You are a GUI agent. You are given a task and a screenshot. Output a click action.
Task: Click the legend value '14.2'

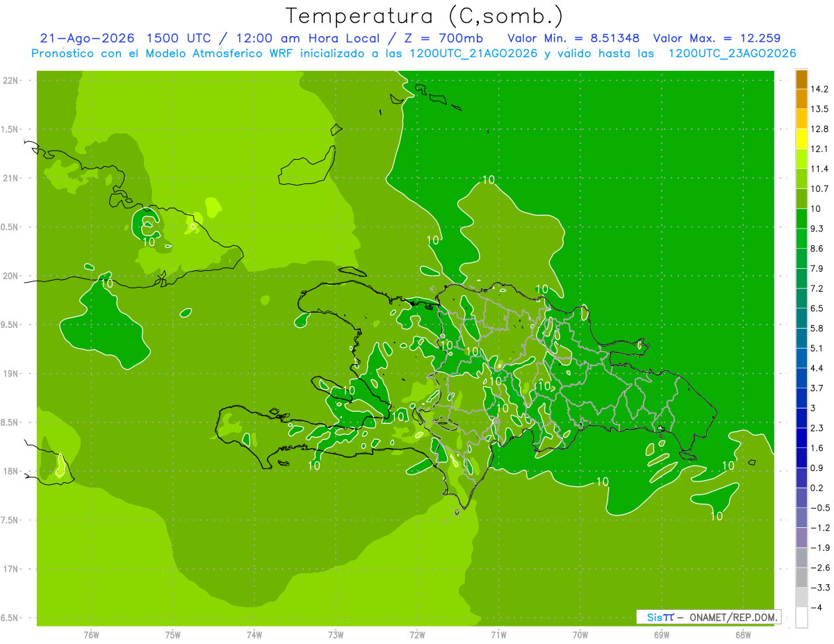820,89
